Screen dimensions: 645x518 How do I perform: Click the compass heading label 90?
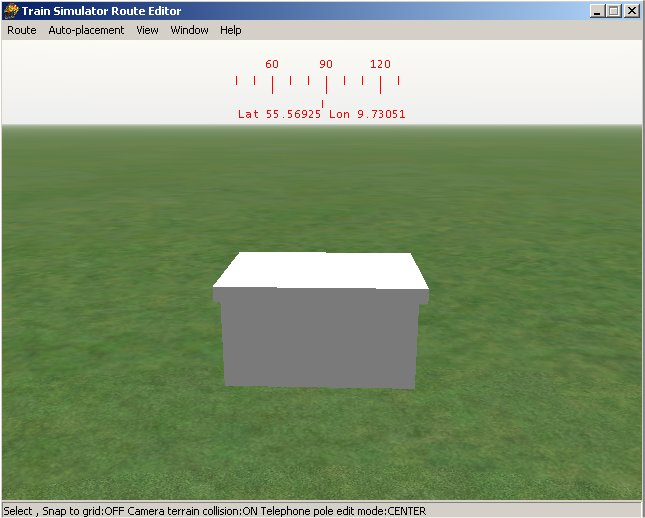[x=326, y=64]
